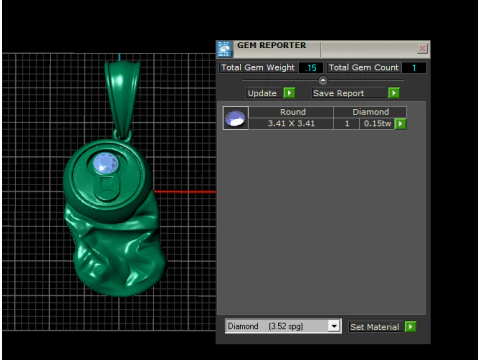Click the 0.15tw weight cell

[377, 124]
